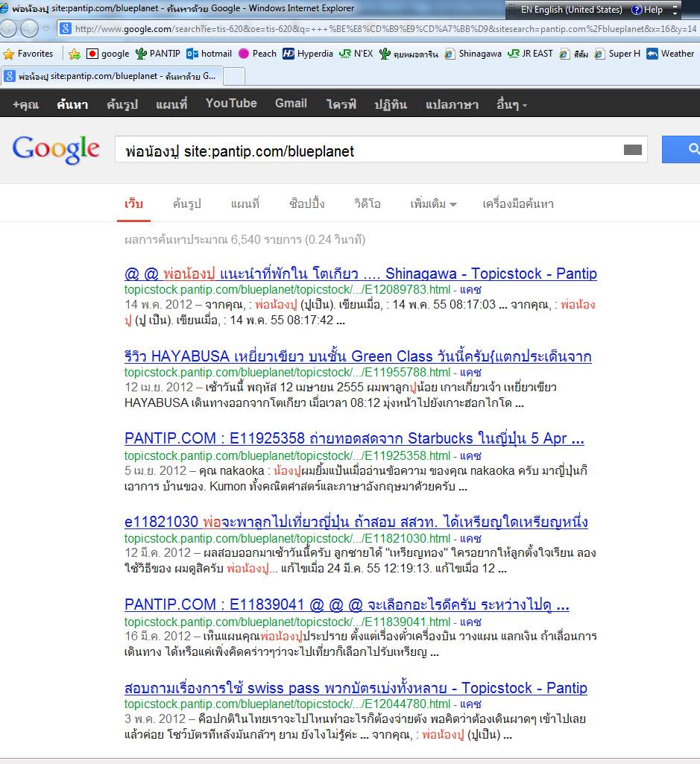Click the EN English input language indicator
Screen dimensions: 700x764
point(571,10)
